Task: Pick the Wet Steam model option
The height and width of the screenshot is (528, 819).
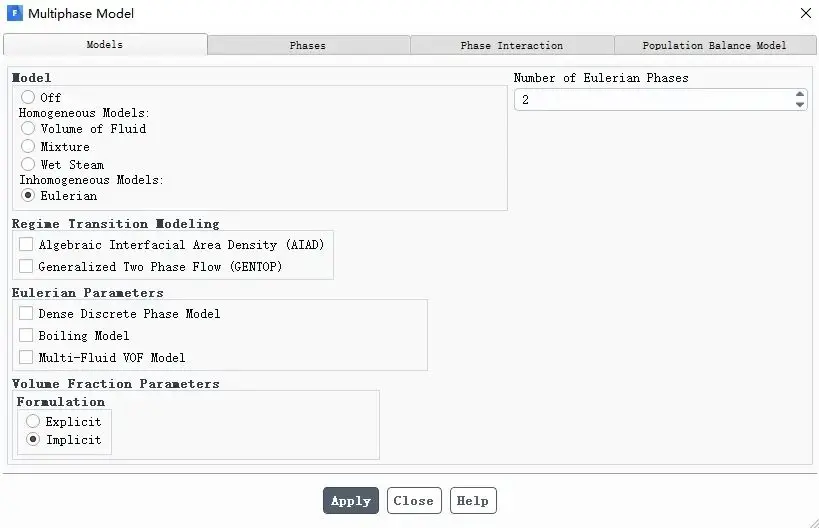Action: coord(28,164)
